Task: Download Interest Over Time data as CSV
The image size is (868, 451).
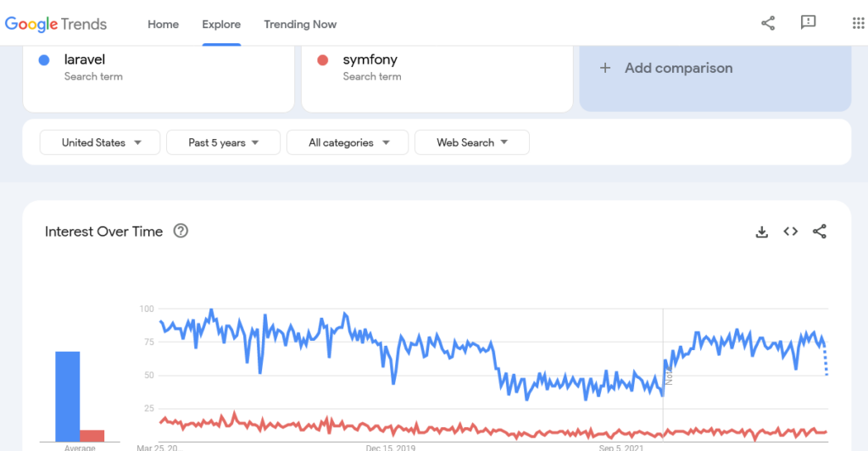Action: [762, 232]
